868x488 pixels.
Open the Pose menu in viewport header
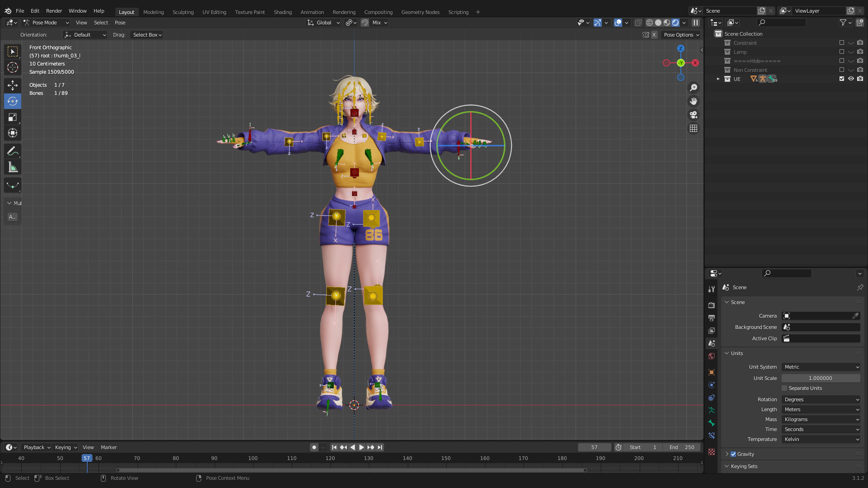[120, 23]
